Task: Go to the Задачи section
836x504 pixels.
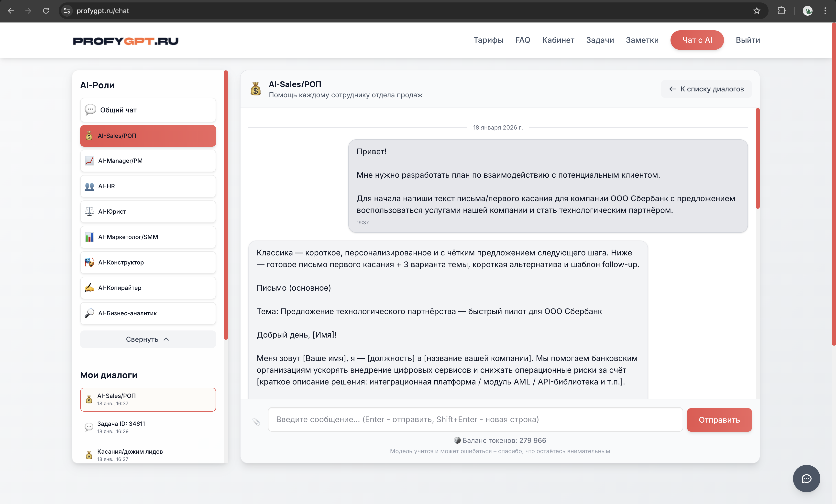Action: pyautogui.click(x=600, y=40)
